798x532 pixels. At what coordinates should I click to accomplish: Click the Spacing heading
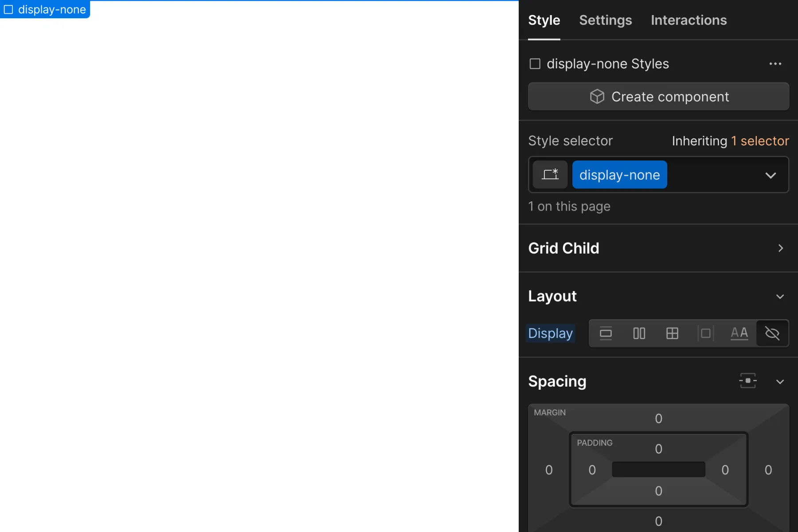tap(557, 382)
